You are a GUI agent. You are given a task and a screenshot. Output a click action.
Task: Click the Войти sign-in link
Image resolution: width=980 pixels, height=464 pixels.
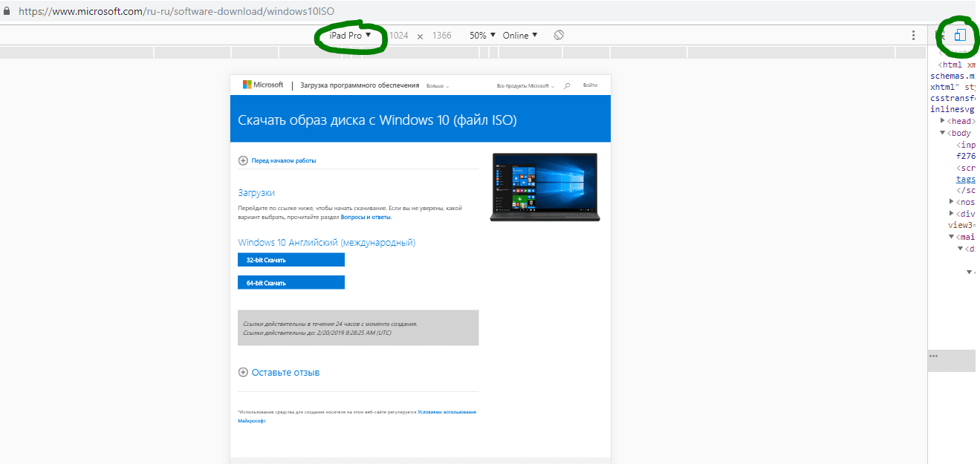(590, 85)
